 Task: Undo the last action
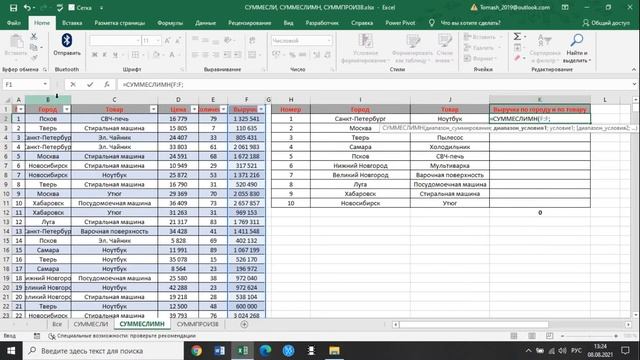(x=27, y=8)
